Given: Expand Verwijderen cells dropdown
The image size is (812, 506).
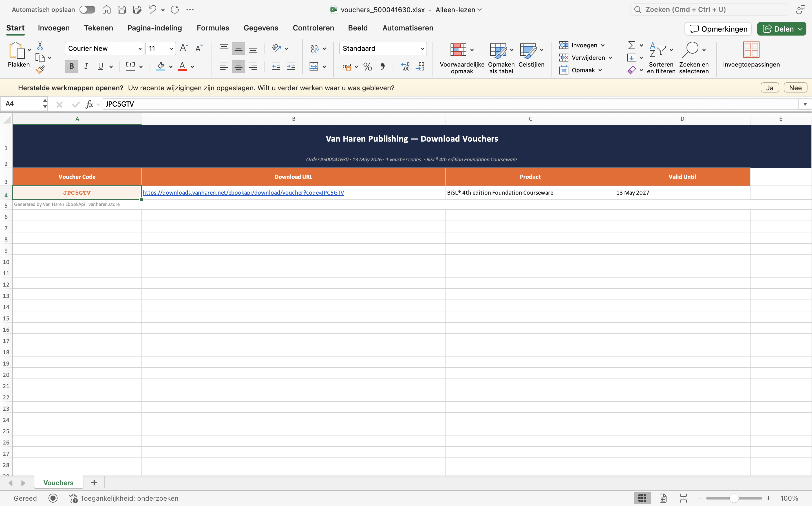Looking at the screenshot, I should coord(610,58).
